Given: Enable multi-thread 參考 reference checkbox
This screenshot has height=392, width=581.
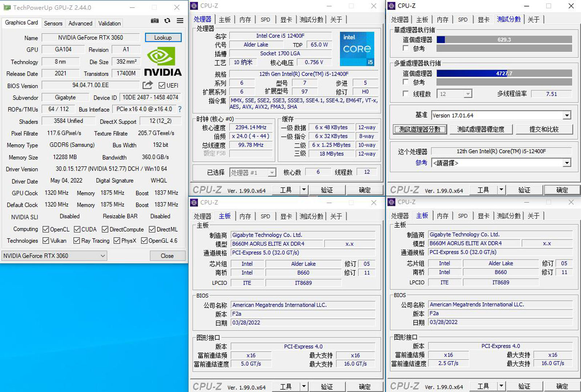Looking at the screenshot, I should [x=406, y=82].
